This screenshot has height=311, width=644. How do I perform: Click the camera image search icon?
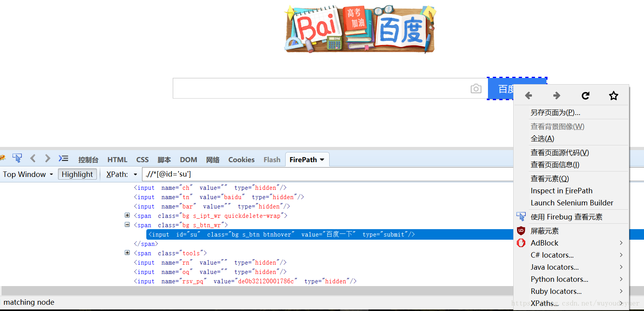pyautogui.click(x=476, y=89)
